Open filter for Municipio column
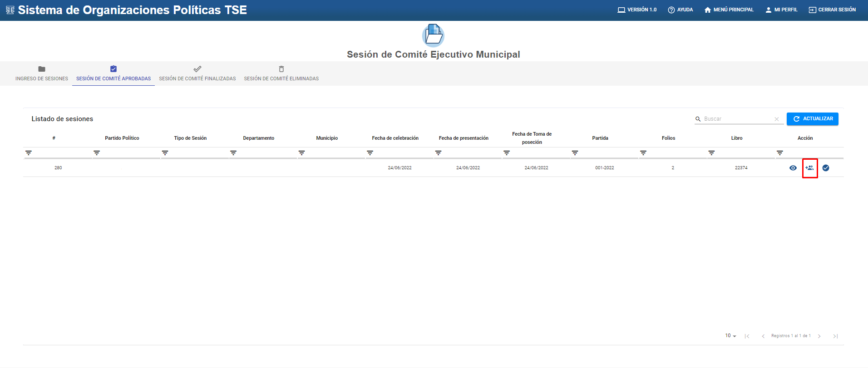The height and width of the screenshot is (368, 868). [302, 153]
